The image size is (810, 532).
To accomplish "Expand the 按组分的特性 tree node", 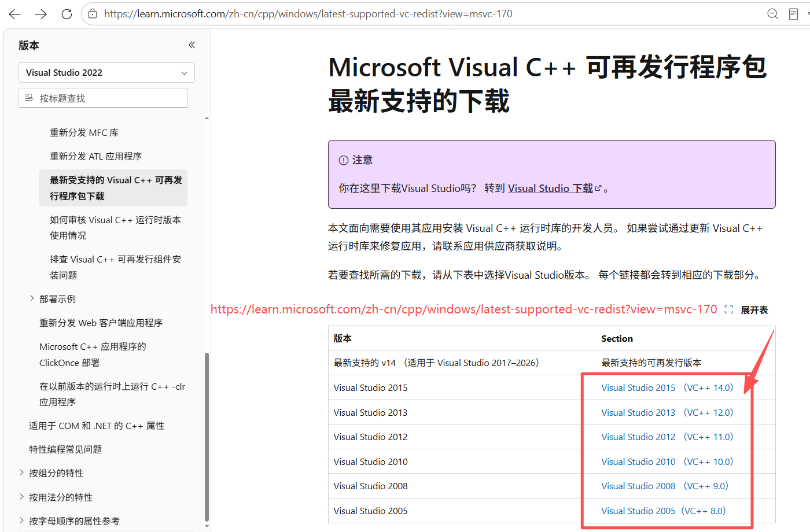I will click(22, 472).
